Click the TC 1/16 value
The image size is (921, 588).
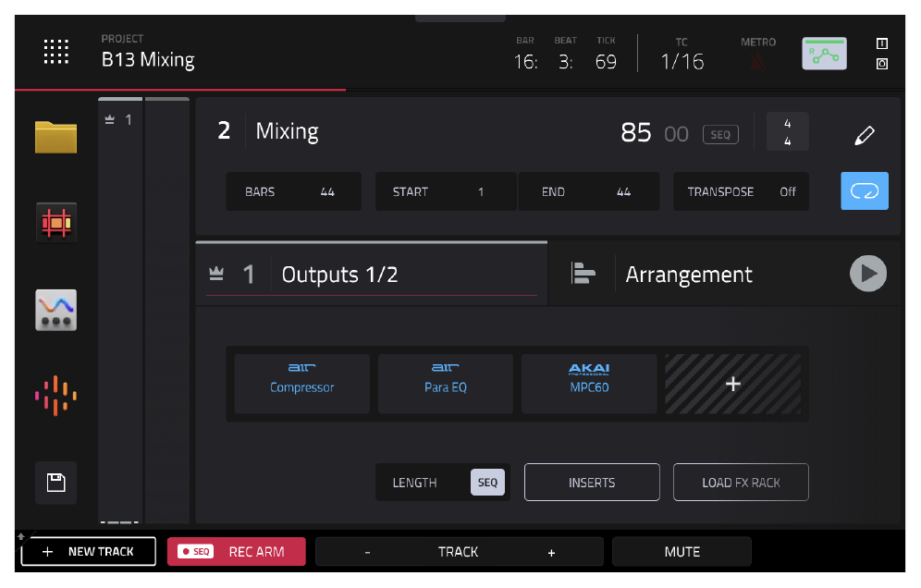point(682,62)
